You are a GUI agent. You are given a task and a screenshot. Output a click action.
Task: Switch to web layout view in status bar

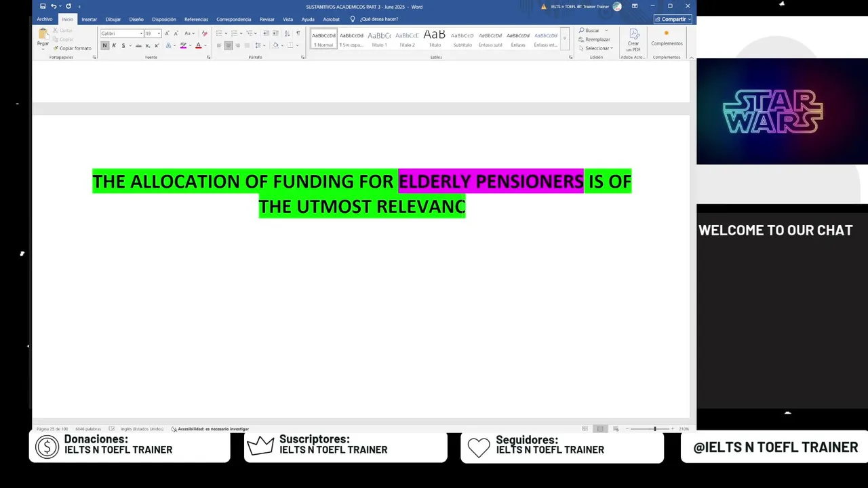pos(616,428)
